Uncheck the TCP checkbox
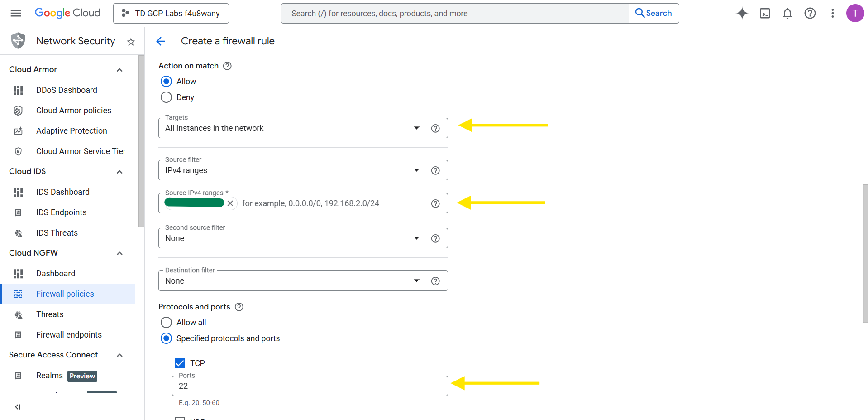 click(180, 363)
